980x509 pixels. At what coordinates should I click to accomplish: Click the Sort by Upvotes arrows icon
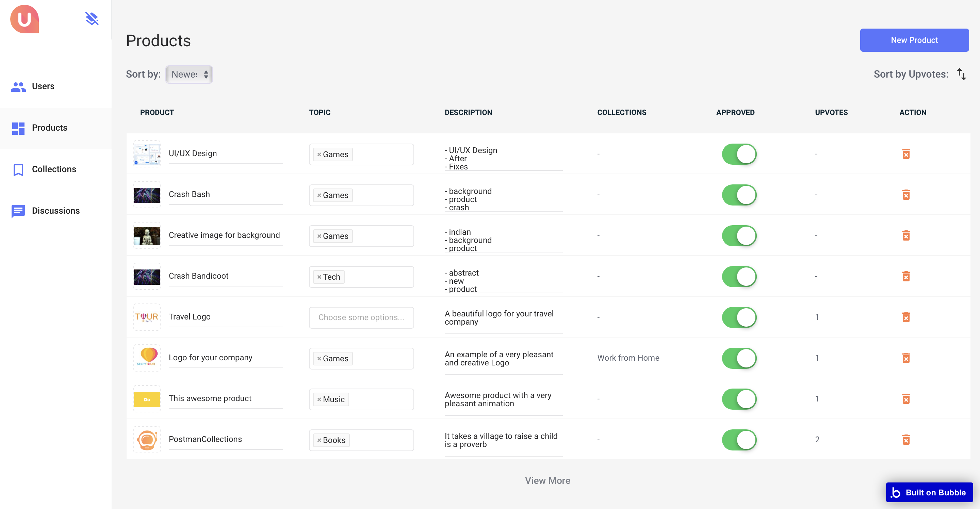click(961, 74)
